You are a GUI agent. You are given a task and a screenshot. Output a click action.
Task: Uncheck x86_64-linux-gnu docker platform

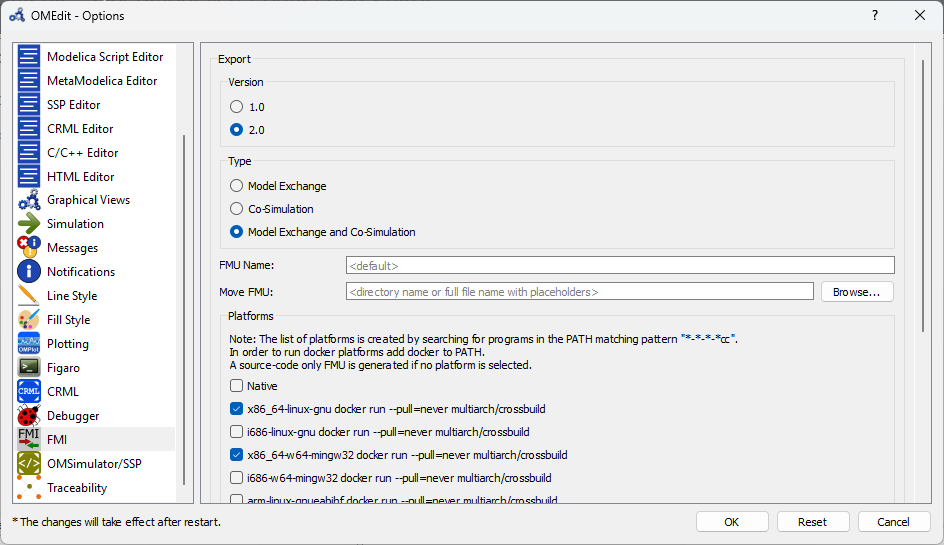pyautogui.click(x=237, y=409)
